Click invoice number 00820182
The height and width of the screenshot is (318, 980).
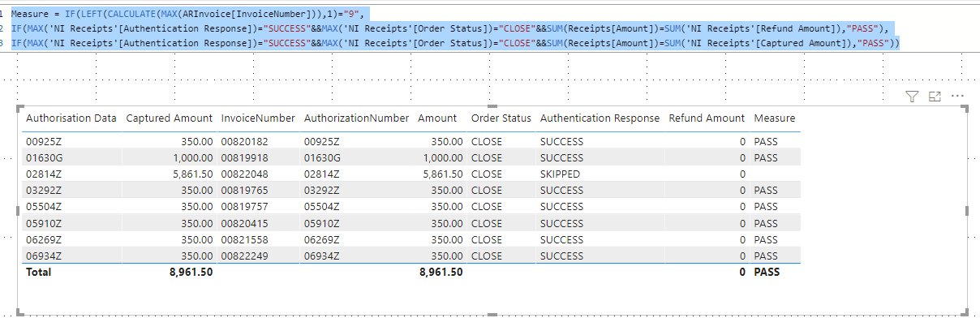(244, 142)
